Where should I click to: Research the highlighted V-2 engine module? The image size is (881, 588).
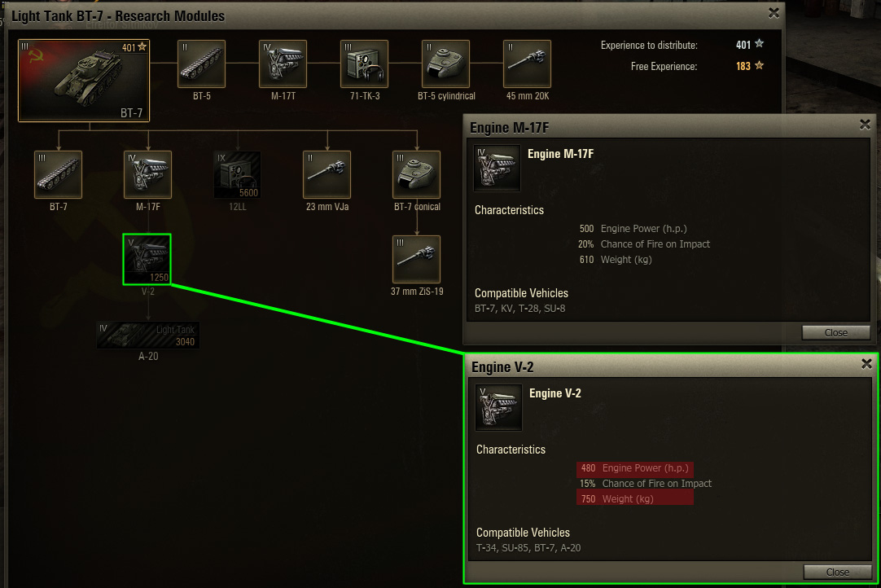pyautogui.click(x=147, y=259)
